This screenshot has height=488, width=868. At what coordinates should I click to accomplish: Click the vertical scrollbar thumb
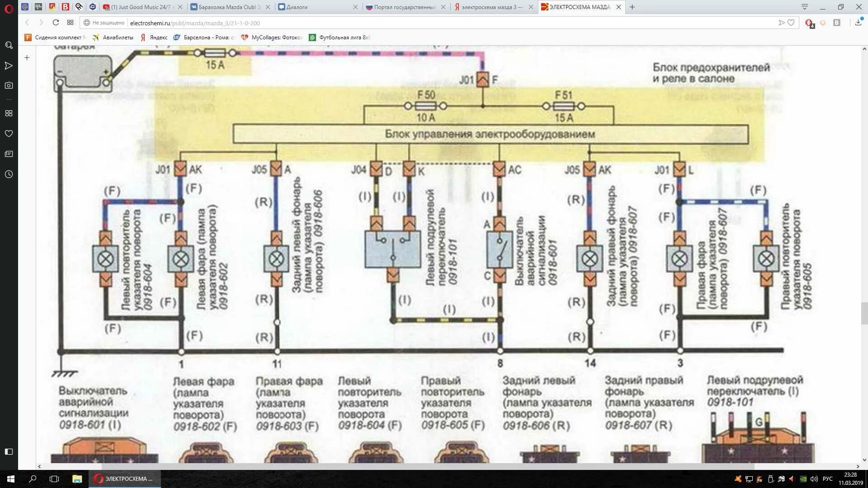(864, 314)
